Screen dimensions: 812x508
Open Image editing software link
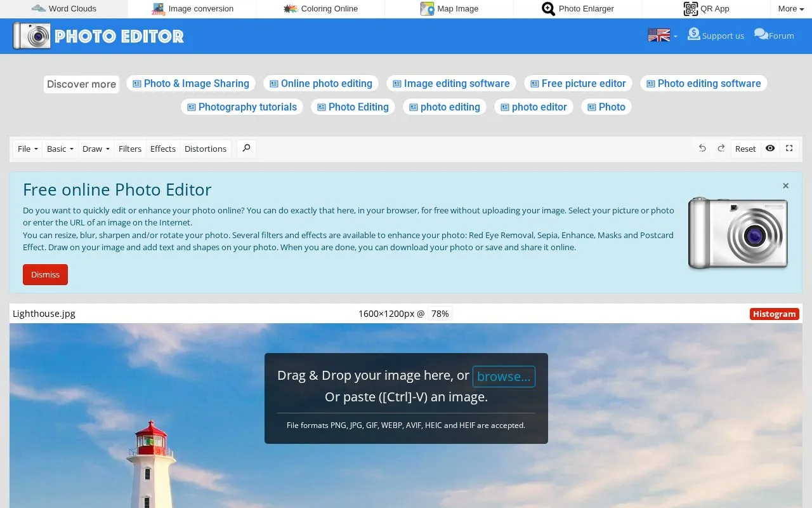click(451, 83)
